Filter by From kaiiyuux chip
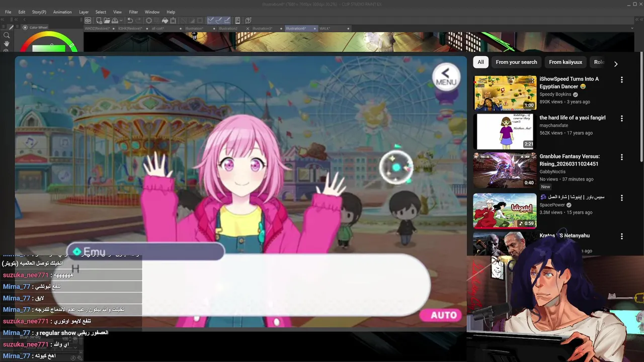Viewport: 644px width, 362px height. [566, 62]
